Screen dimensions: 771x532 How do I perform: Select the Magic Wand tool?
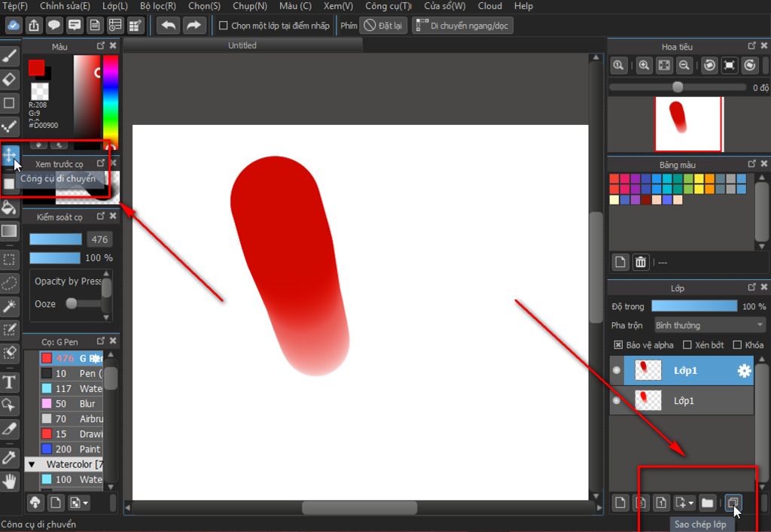point(9,306)
